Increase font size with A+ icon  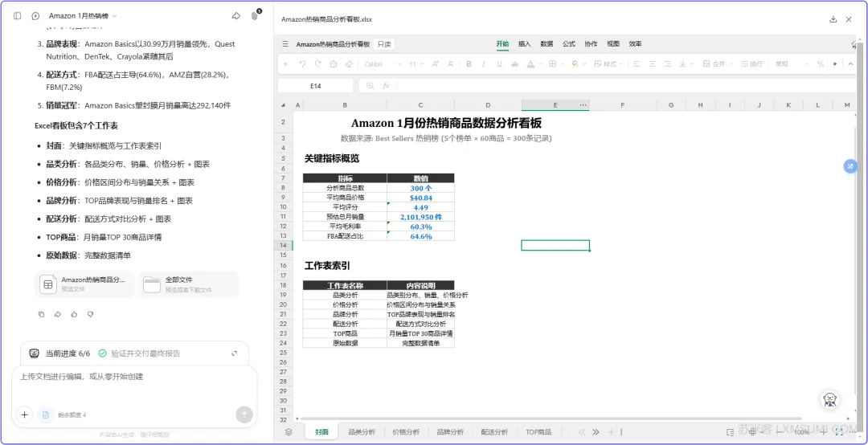pos(436,64)
